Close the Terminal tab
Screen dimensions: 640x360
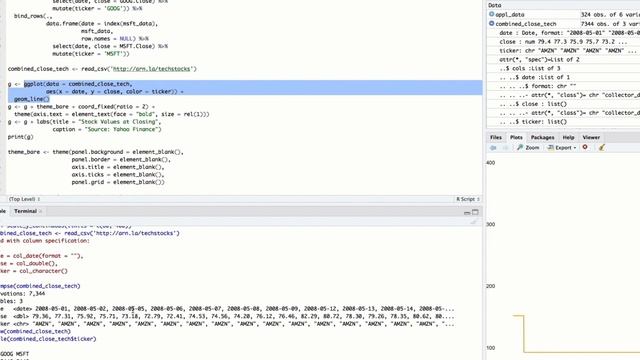click(40, 211)
